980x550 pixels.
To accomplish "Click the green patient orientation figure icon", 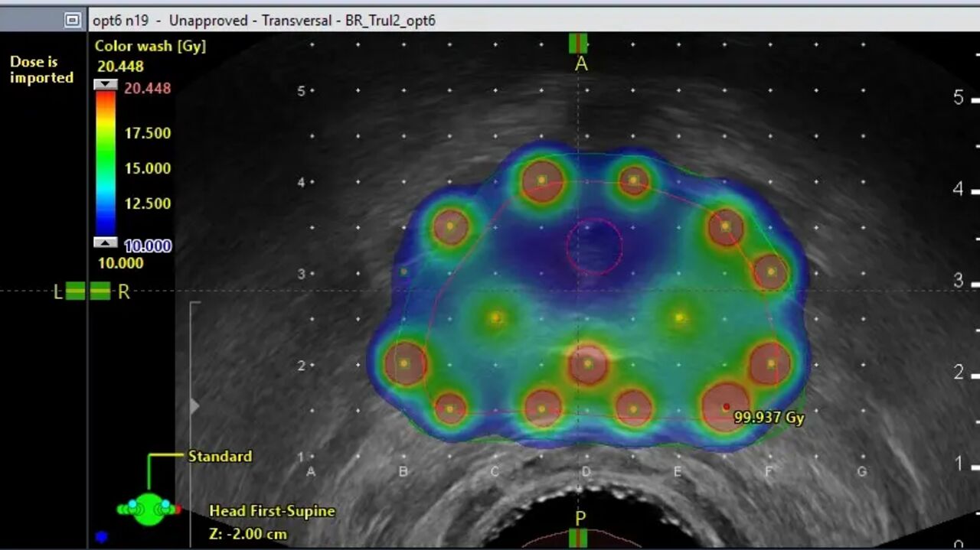I will (149, 508).
